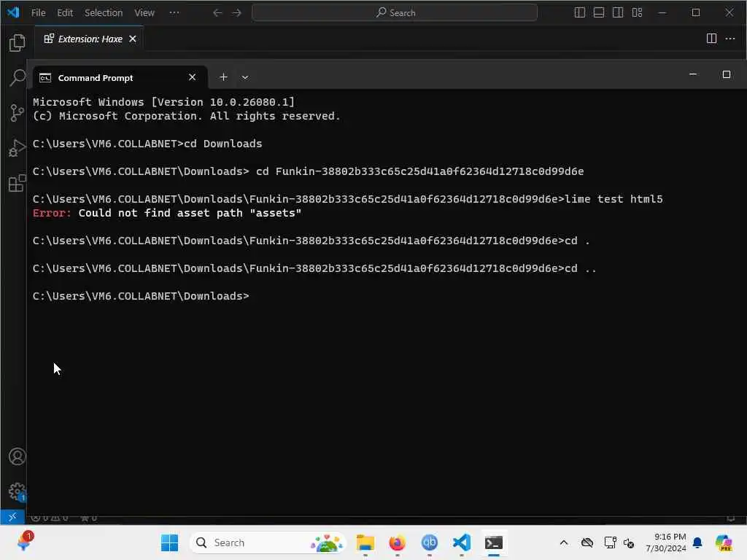Click the display connection tray icon

point(610,542)
